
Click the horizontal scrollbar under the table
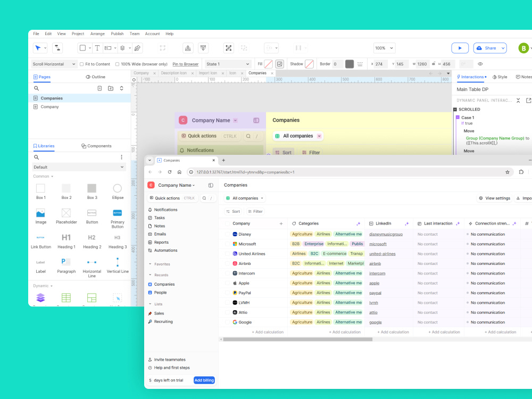(x=297, y=339)
